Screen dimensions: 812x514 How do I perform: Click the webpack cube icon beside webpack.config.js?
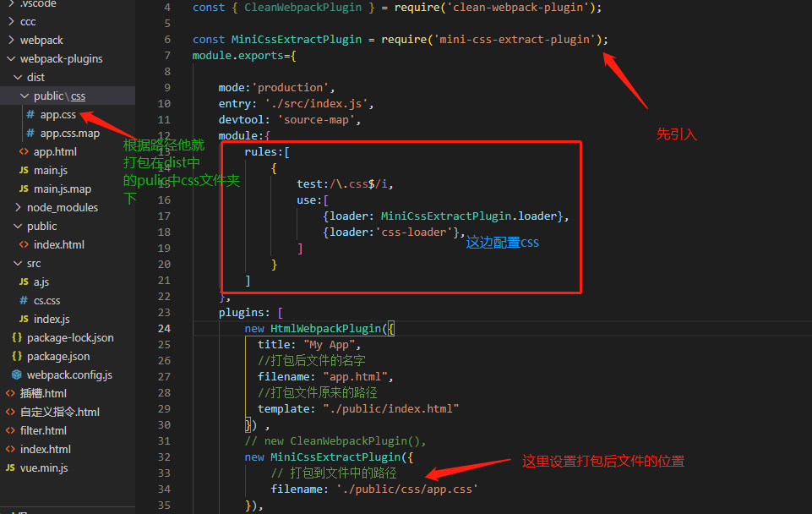[x=17, y=375]
